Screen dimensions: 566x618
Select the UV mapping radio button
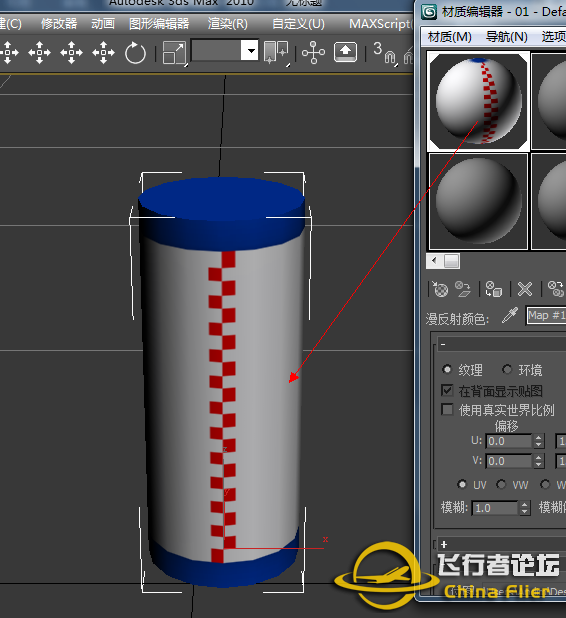[462, 484]
